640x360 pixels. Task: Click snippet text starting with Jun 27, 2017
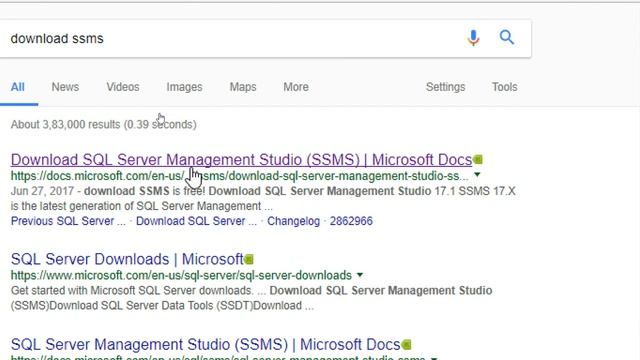pyautogui.click(x=263, y=199)
